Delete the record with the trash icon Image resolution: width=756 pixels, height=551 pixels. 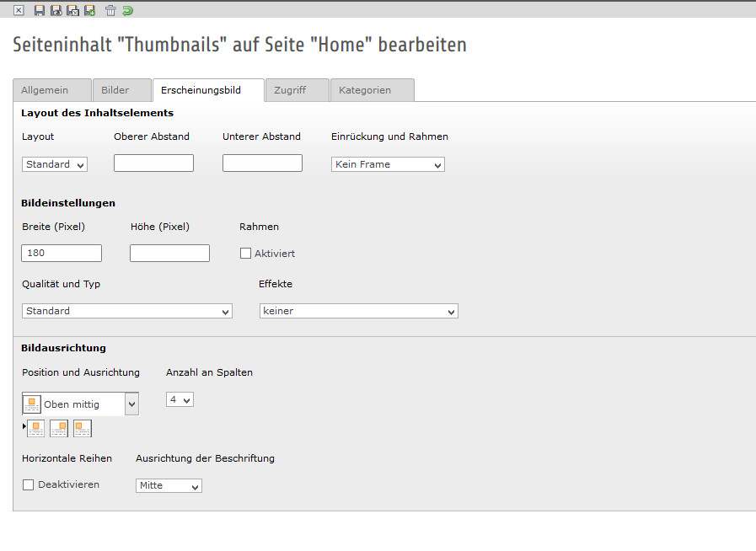coord(110,10)
